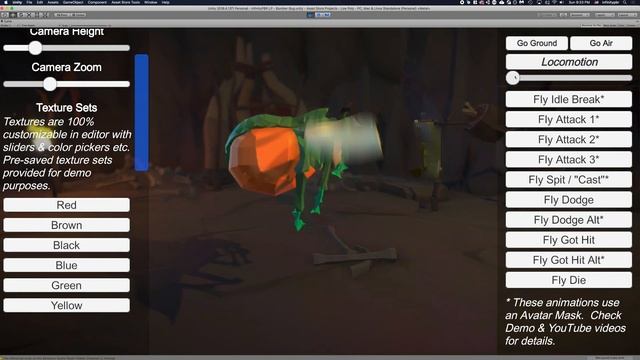Click the Wi-Fi status icon

point(554,2)
